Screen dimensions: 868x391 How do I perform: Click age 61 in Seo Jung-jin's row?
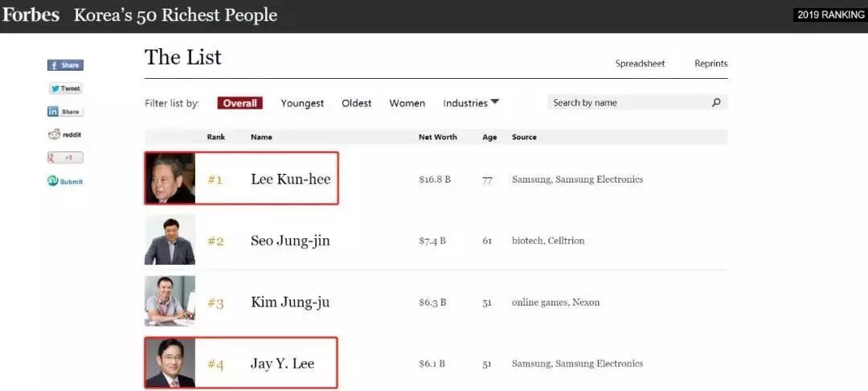coord(487,241)
